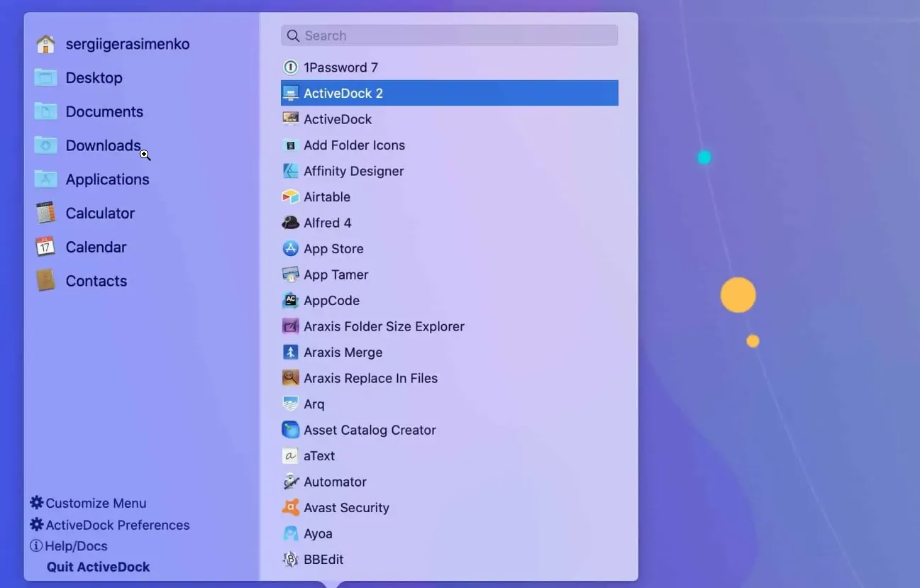Click the home icon beside sergiigerasimenko
The height and width of the screenshot is (588, 920).
(x=45, y=44)
